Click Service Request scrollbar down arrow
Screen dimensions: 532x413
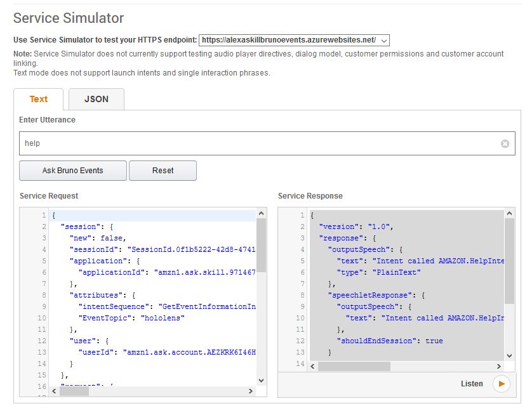(x=261, y=379)
